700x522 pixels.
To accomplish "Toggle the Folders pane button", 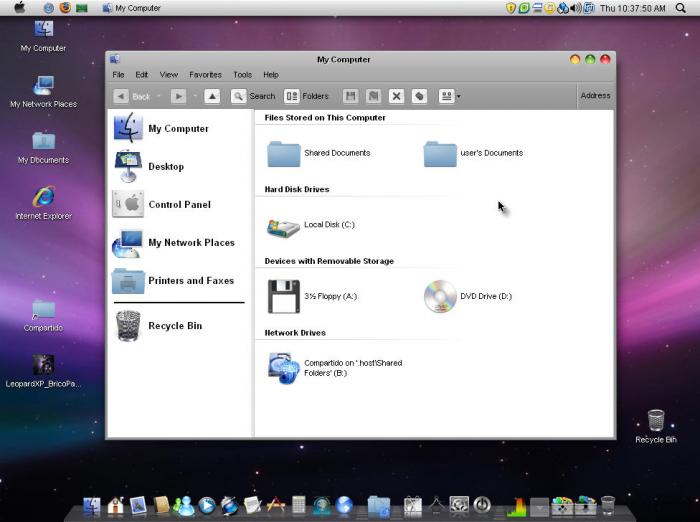I will point(306,96).
